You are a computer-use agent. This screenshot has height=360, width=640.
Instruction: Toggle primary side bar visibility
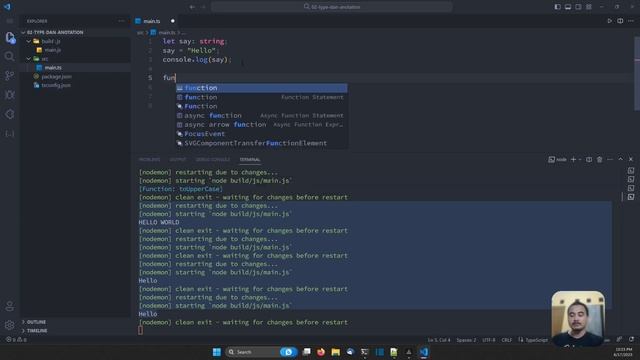[x=557, y=7]
